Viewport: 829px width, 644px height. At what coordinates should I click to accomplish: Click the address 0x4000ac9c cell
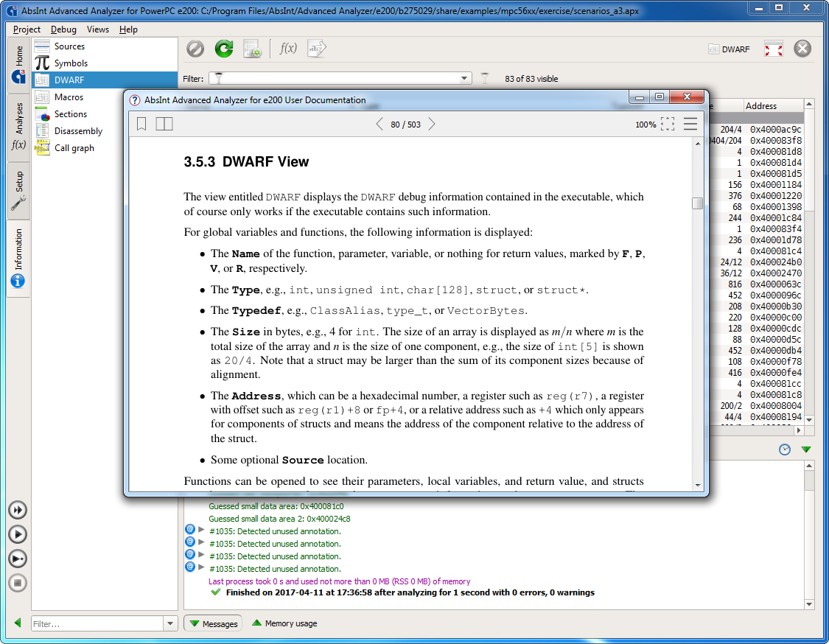point(776,130)
